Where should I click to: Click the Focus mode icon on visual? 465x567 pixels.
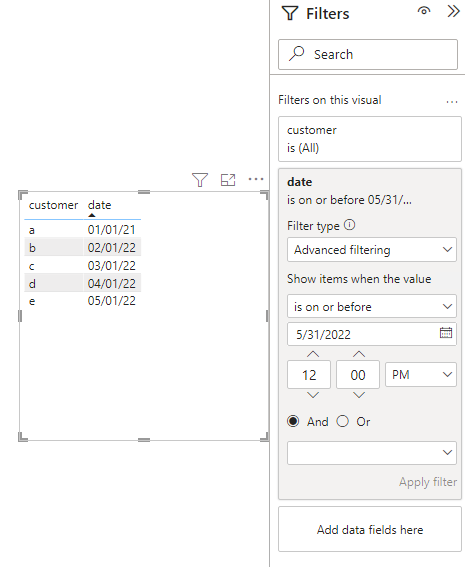click(228, 180)
